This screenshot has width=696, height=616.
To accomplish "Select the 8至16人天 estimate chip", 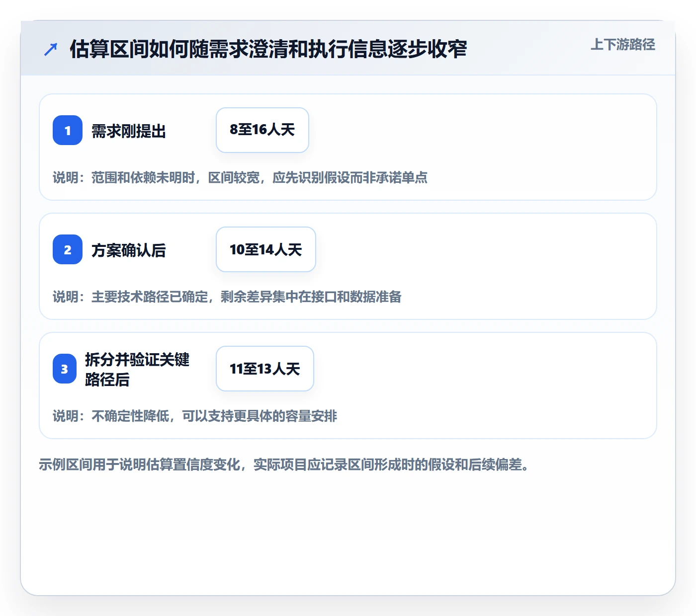I will tap(262, 130).
